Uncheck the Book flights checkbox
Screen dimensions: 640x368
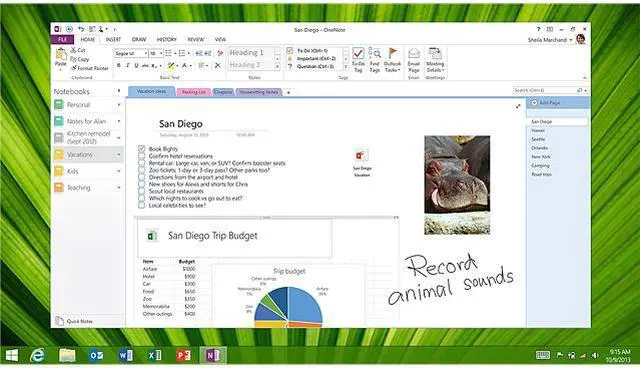click(x=142, y=149)
